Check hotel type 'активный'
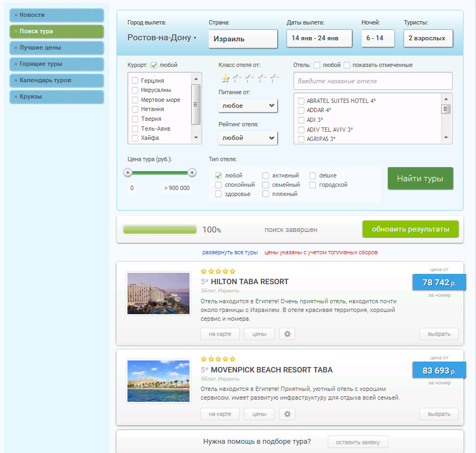476x453 pixels. click(x=266, y=176)
